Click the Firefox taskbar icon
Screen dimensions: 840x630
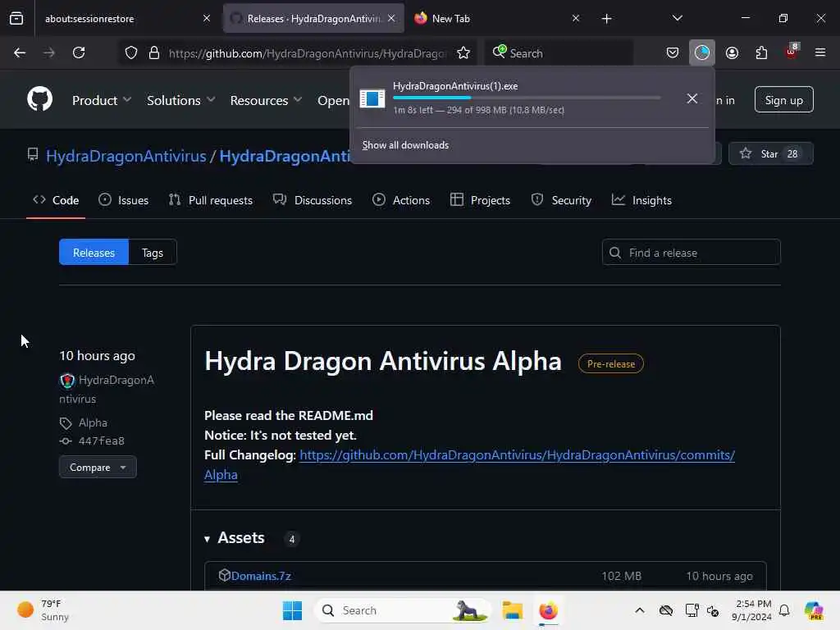549,610
